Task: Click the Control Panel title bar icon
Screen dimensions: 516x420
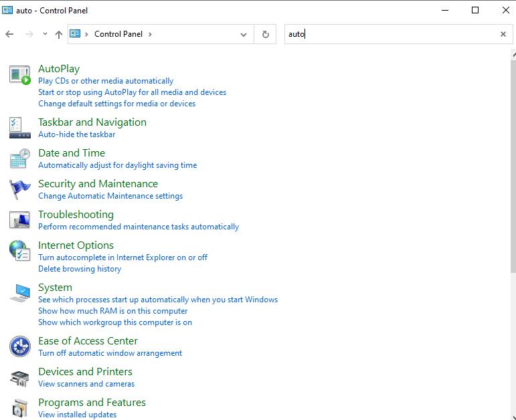Action: point(7,10)
